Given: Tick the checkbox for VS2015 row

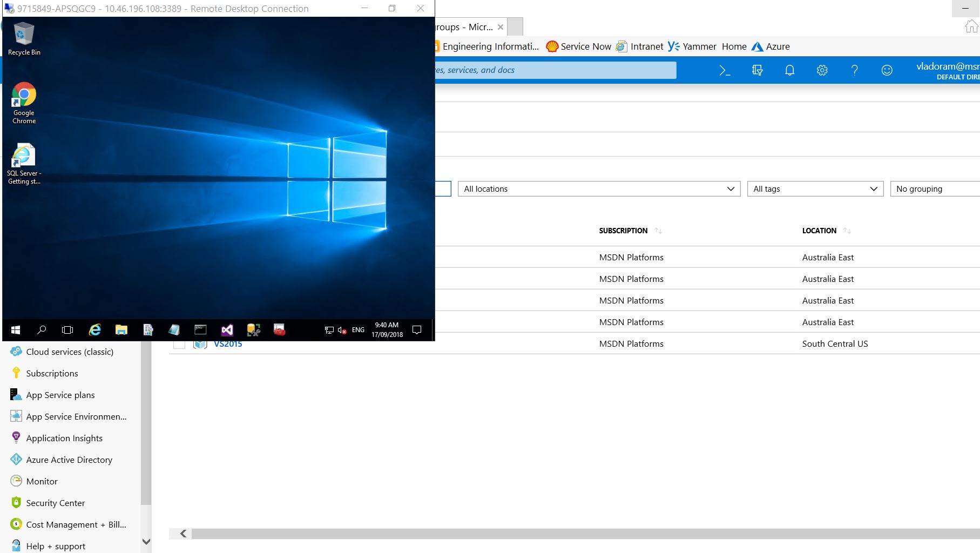Looking at the screenshot, I should click(179, 345).
